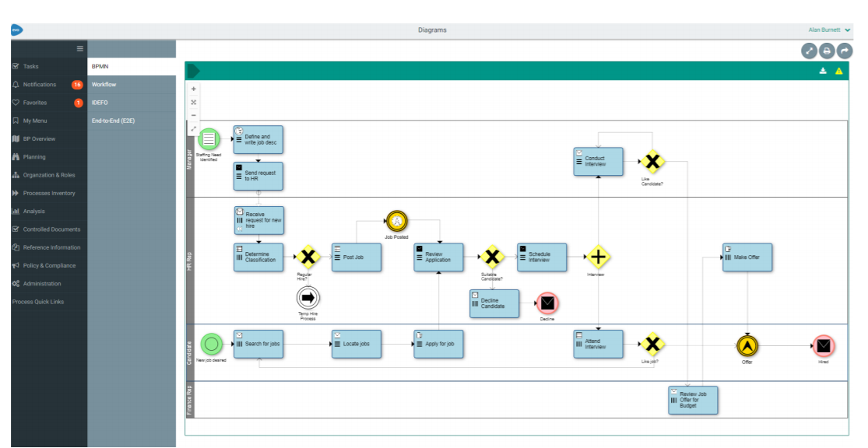
Task: Select the Offer intermediate event
Action: click(x=747, y=346)
